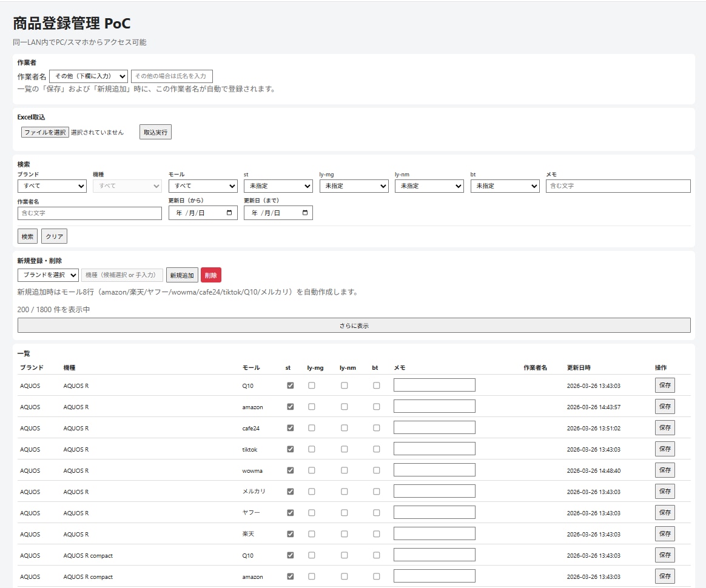
Task: Uncheck st for AQUOS R Q10 row
Action: pos(291,386)
